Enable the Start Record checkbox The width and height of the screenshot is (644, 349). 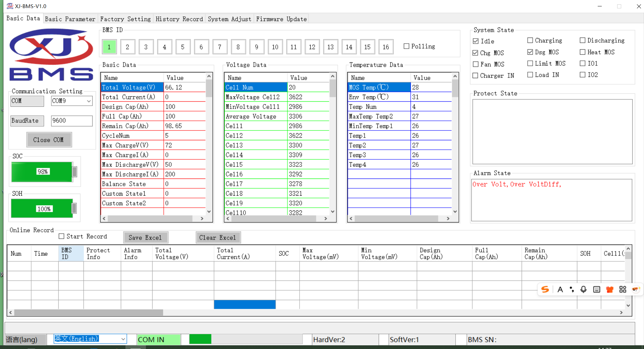[x=61, y=236]
